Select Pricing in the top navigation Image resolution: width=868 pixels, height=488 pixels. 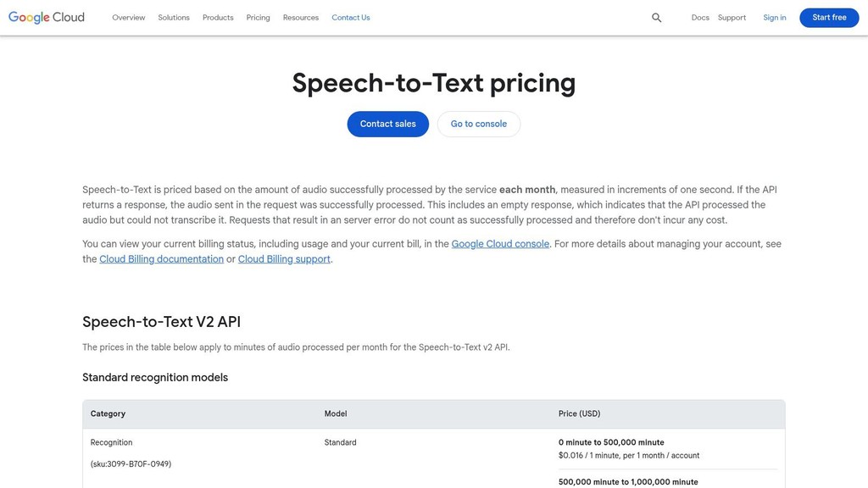[258, 17]
